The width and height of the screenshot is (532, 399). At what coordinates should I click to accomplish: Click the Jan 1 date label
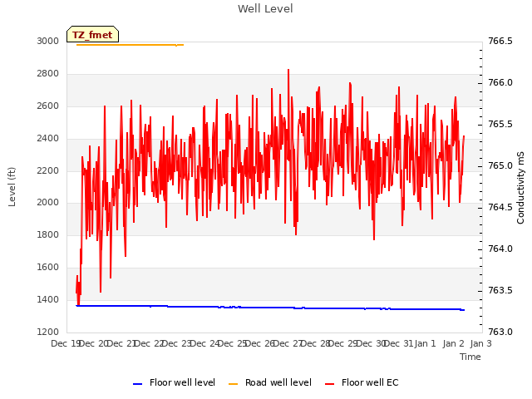[x=425, y=343]
